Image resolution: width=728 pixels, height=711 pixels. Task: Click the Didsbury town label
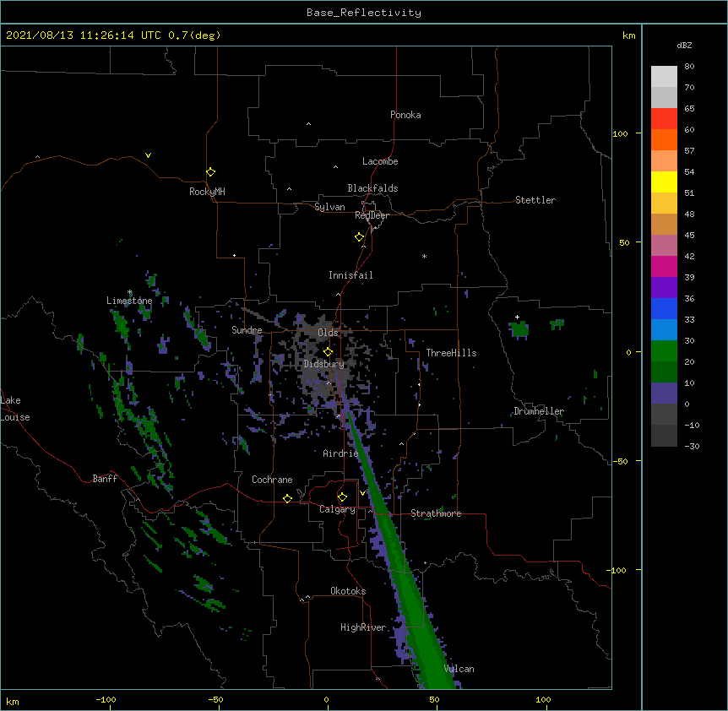(324, 364)
